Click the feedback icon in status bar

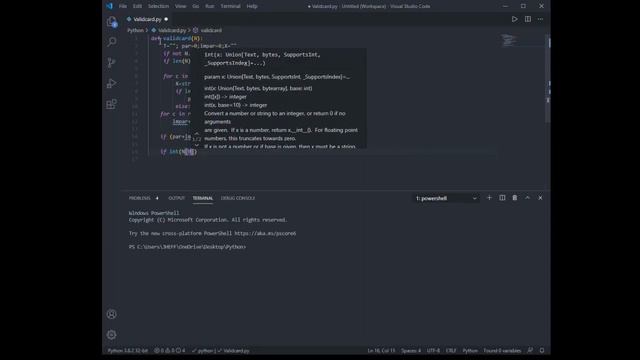click(x=530, y=350)
